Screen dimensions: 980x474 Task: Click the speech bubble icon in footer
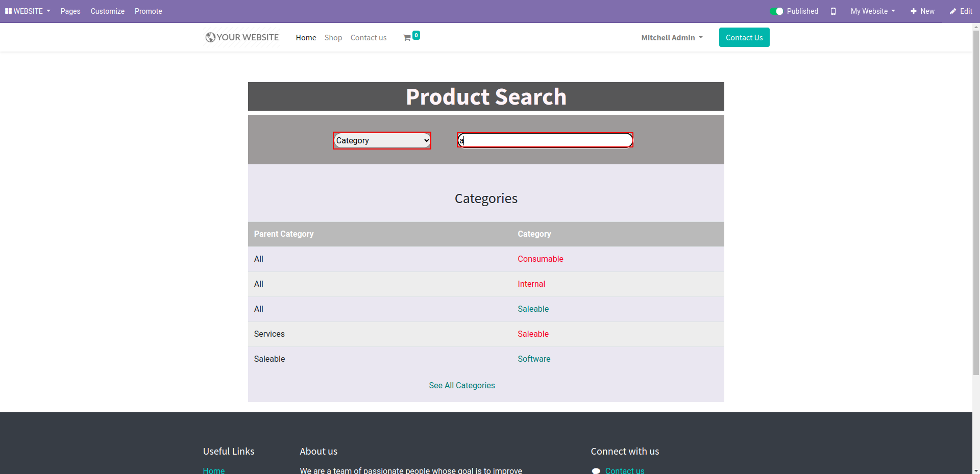click(x=596, y=470)
